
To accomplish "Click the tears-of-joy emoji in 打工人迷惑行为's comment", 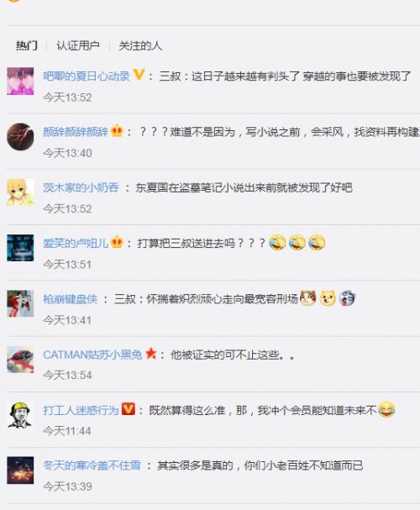I will (386, 409).
